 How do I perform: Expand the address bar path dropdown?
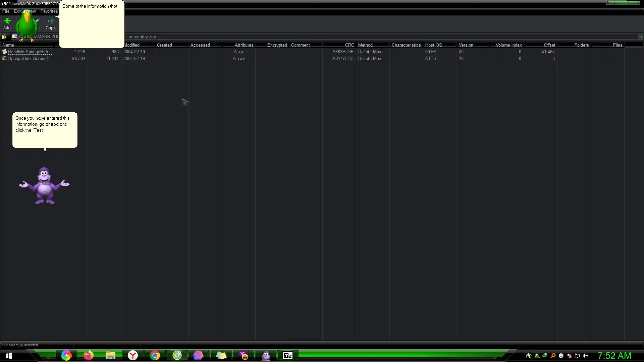641,37
